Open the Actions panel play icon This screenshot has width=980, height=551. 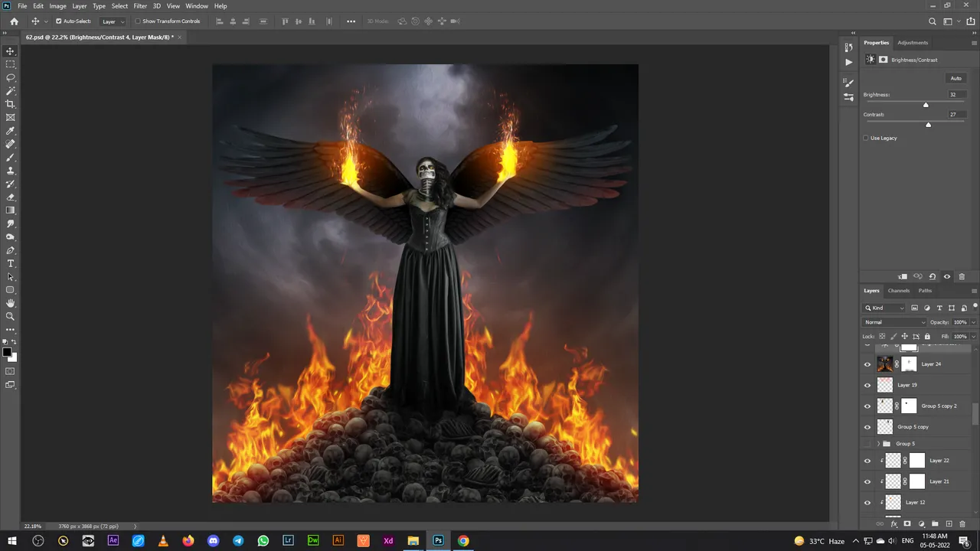[x=848, y=62]
